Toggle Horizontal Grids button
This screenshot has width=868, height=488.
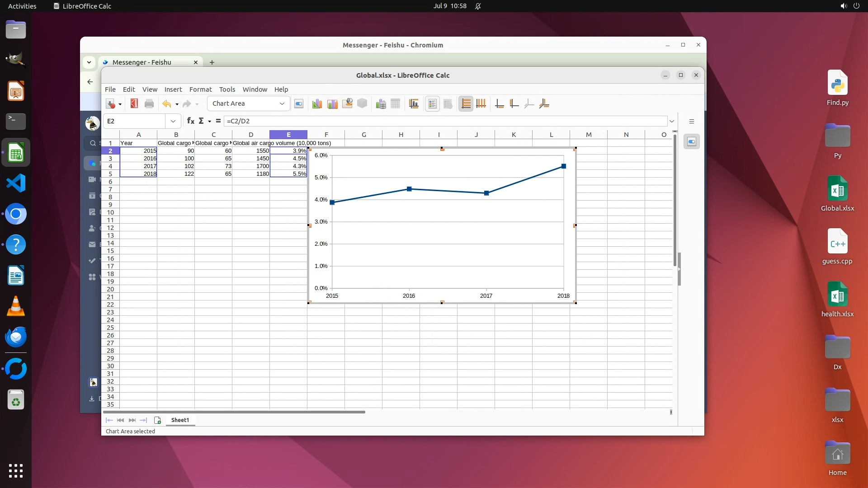tap(466, 104)
